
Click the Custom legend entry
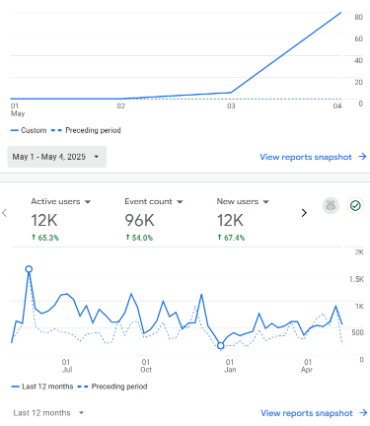(x=29, y=130)
